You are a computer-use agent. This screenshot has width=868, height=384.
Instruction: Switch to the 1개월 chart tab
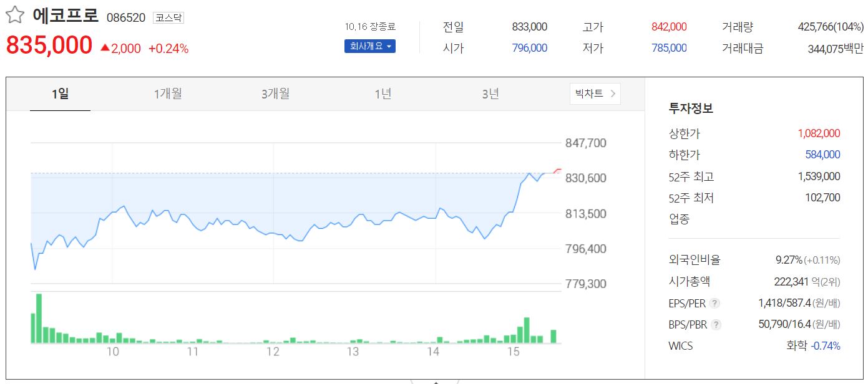coord(167,94)
